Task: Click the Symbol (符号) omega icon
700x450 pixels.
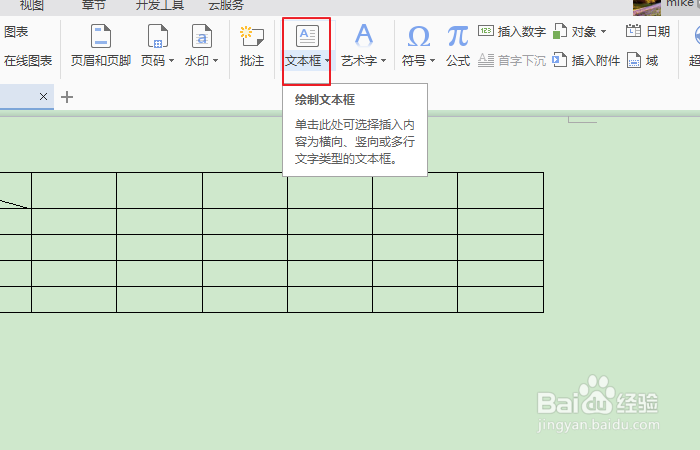Action: (x=419, y=36)
